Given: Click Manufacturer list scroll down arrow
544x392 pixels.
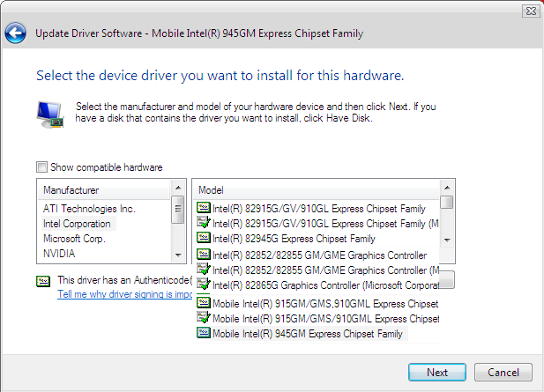Looking at the screenshot, I should (178, 255).
